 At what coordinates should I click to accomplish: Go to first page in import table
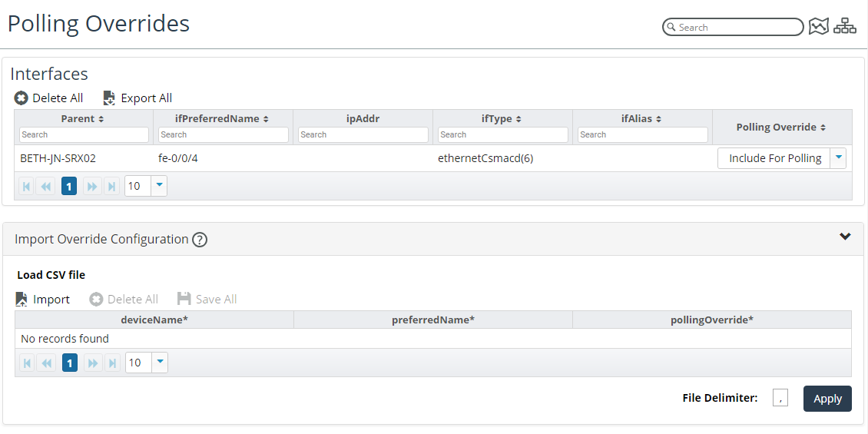[x=27, y=363]
